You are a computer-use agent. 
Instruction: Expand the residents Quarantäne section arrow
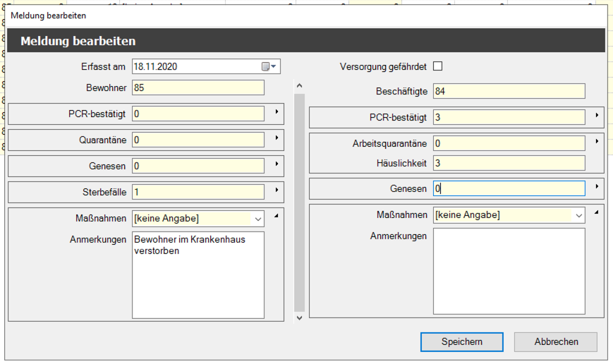[276, 138]
